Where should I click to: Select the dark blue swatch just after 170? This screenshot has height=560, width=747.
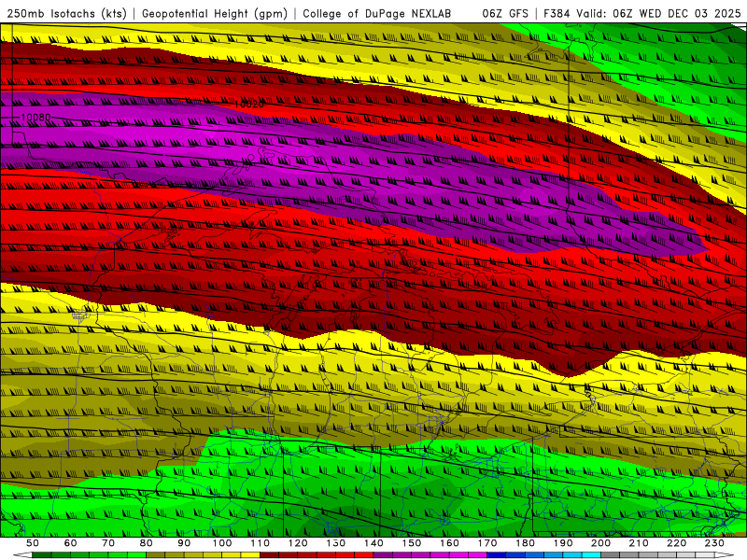(x=497, y=554)
